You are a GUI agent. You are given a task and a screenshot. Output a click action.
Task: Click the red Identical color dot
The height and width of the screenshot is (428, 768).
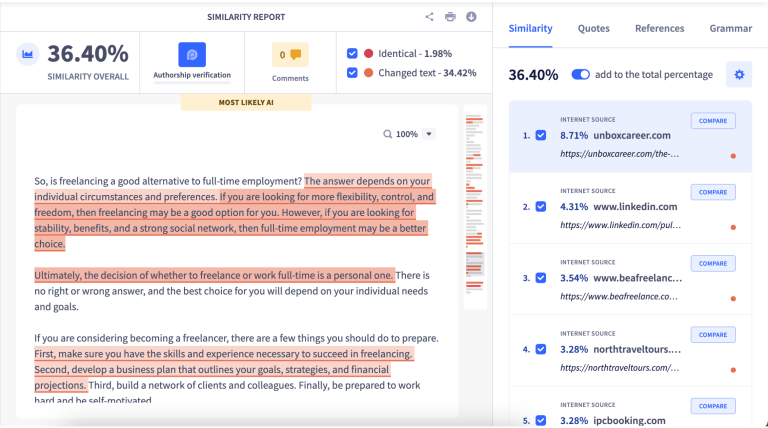(x=369, y=53)
